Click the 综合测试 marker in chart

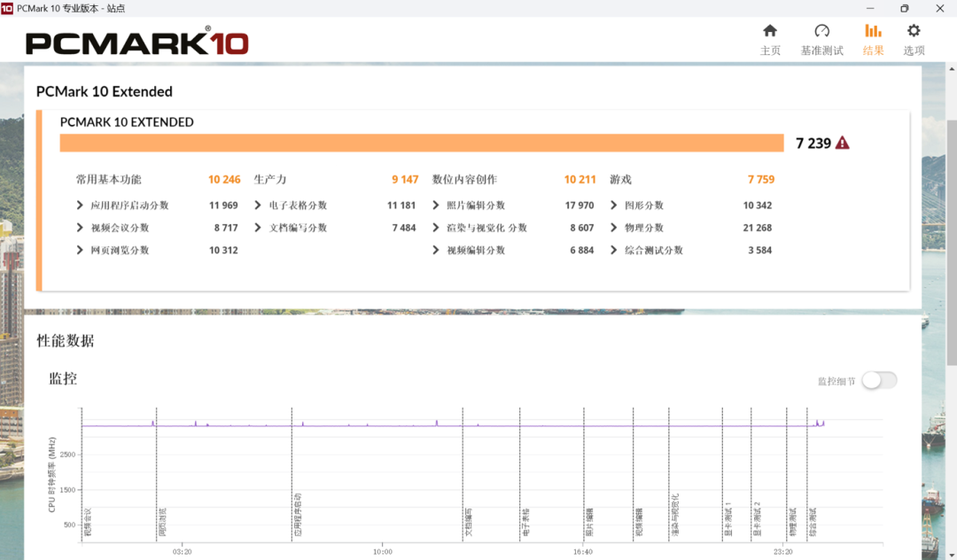point(812,522)
